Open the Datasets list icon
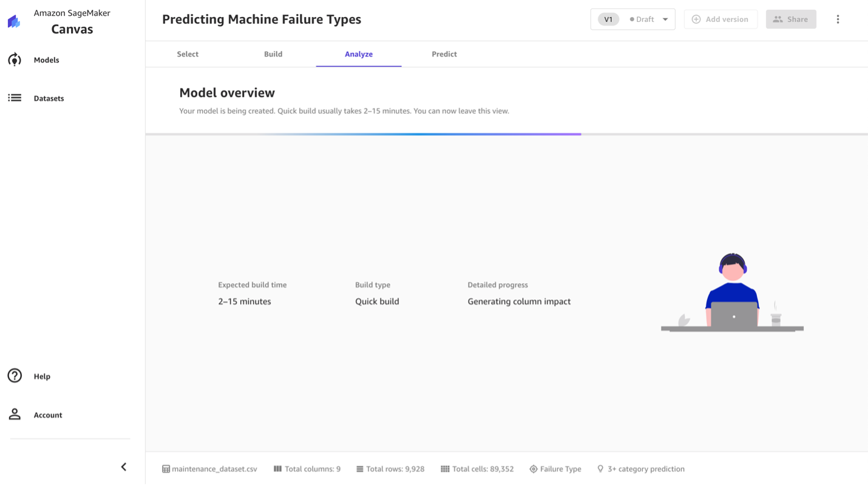Viewport: 868px width, 486px height. click(15, 98)
